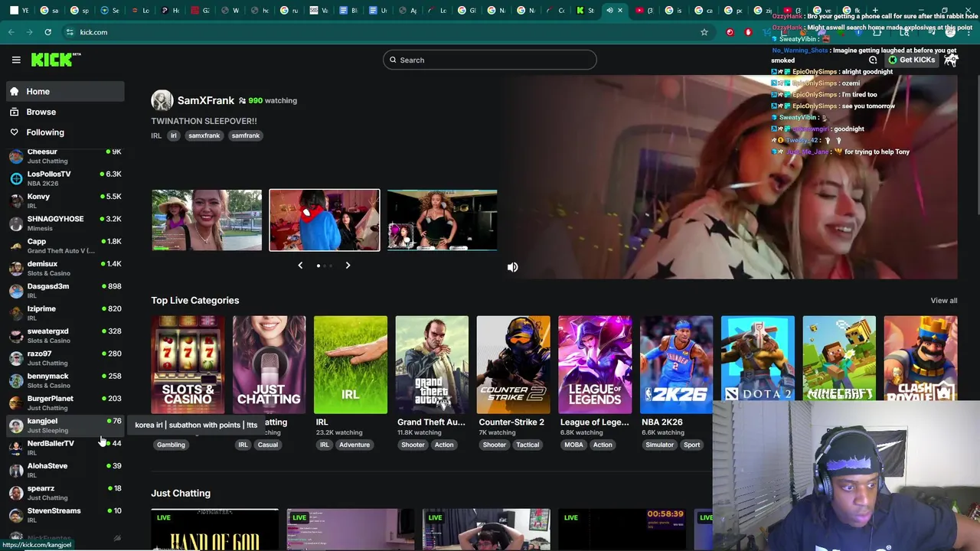The height and width of the screenshot is (551, 980).
Task: Close the active Kick browser tab
Action: click(620, 11)
